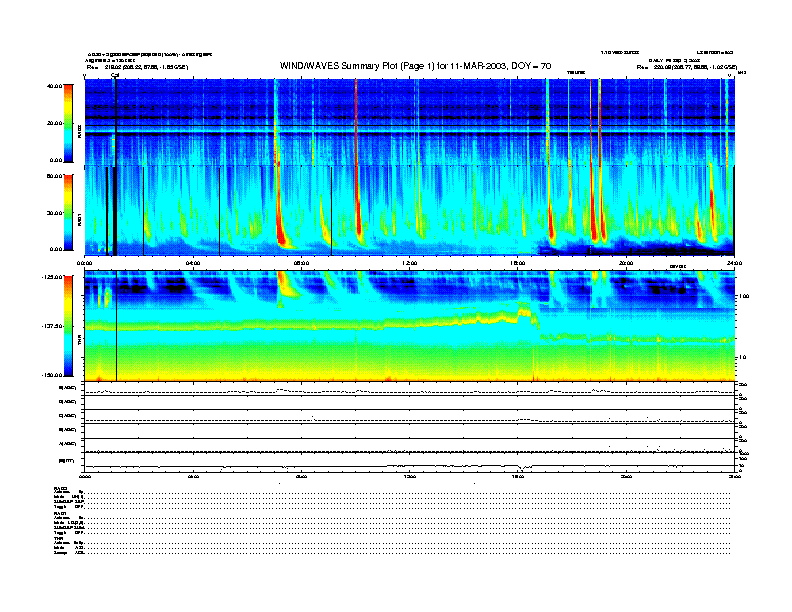Click the bottom line-plot panel above time axis
The height and width of the screenshot is (612, 792).
(410, 462)
